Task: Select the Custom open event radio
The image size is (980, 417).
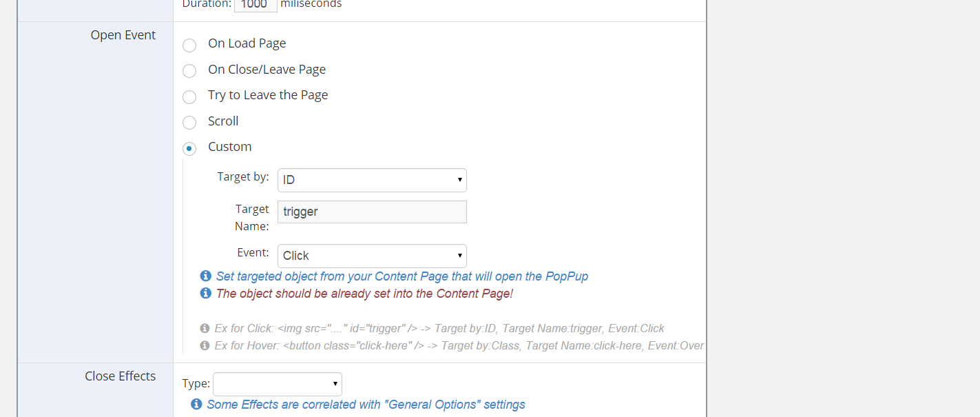Action: [189, 148]
